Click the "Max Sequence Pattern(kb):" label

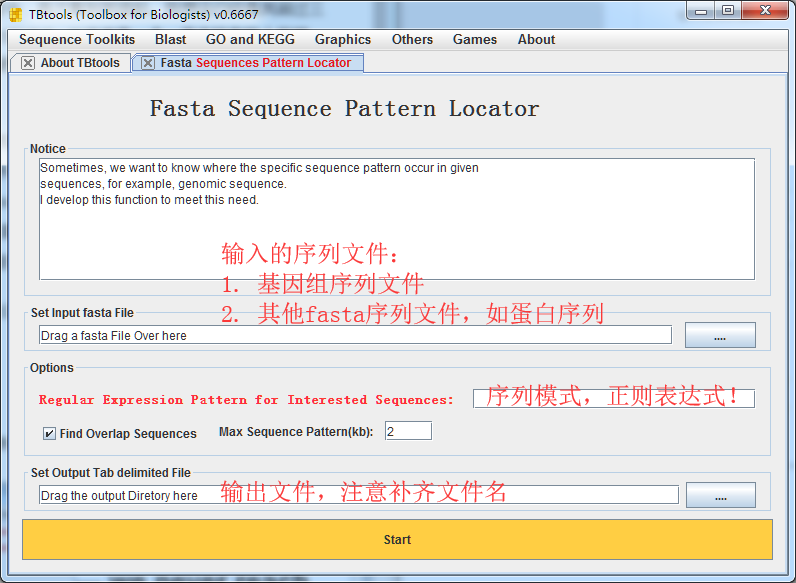[296, 432]
